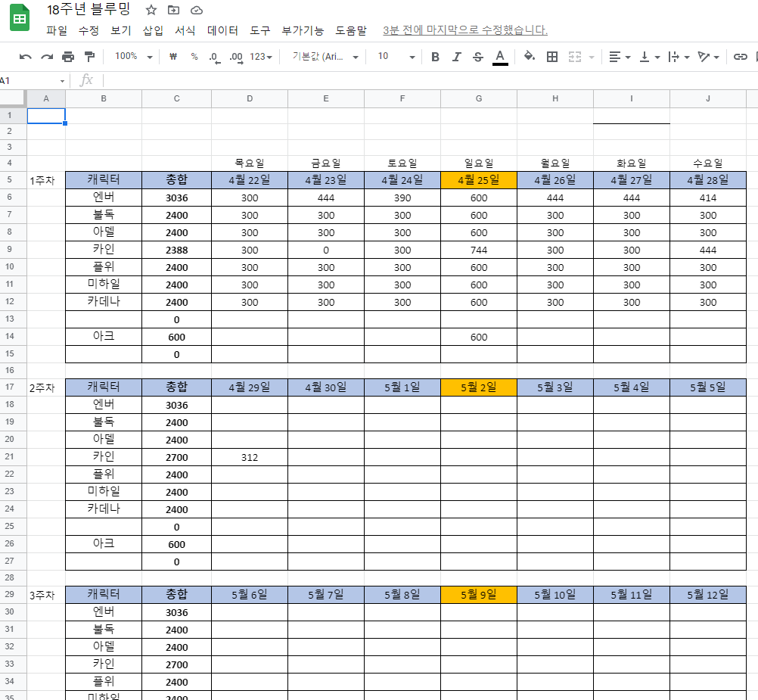The height and width of the screenshot is (700, 758).
Task: Click the print icon
Action: pyautogui.click(x=68, y=57)
